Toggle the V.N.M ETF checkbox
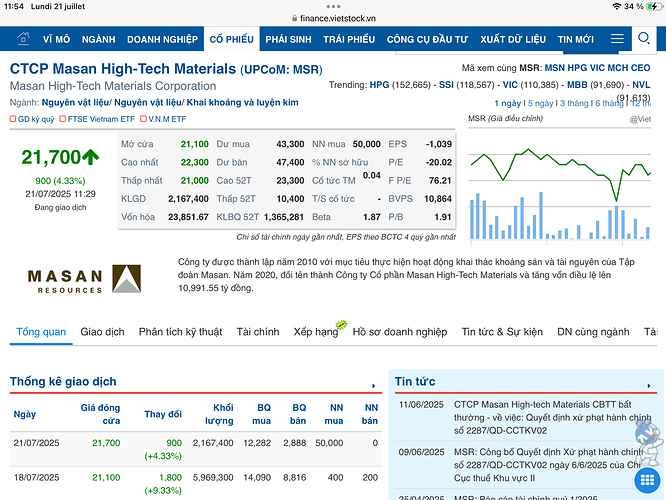 [143, 119]
